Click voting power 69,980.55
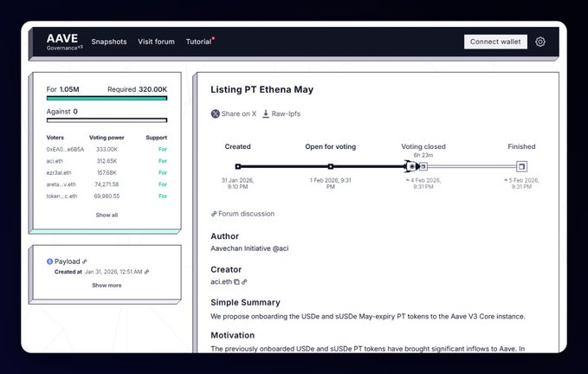The image size is (588, 374). pos(107,196)
